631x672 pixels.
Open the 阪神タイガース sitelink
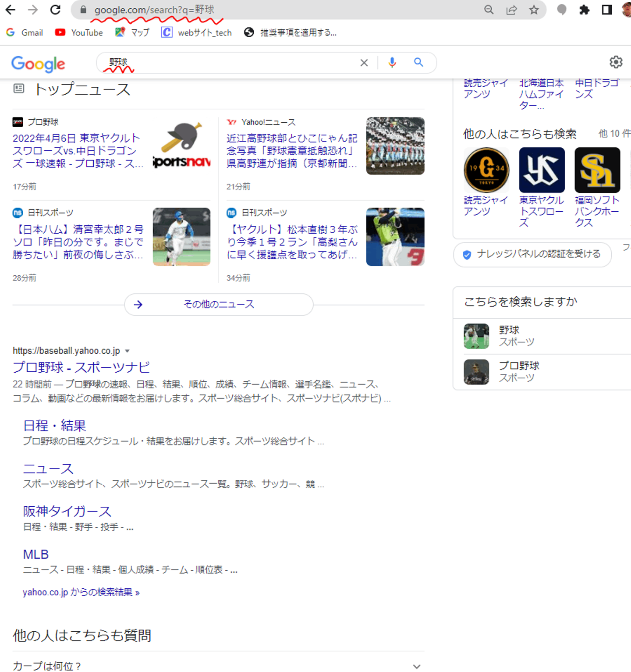pyautogui.click(x=67, y=511)
